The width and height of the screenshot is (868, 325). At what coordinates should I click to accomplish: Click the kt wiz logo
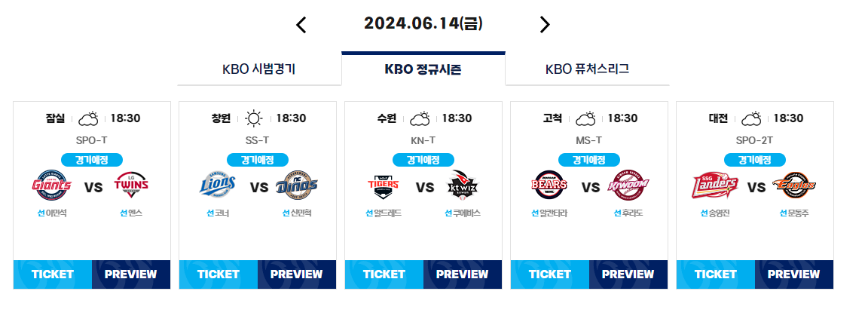coord(462,185)
